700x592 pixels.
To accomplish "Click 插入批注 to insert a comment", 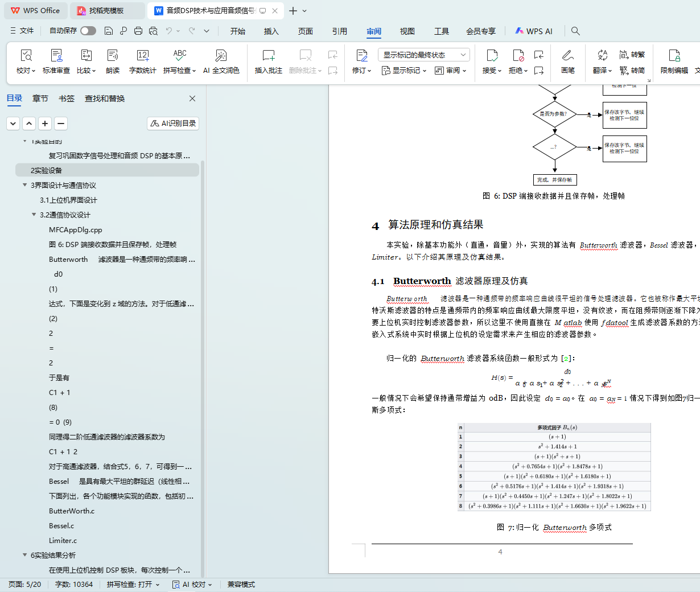I will 268,56.
